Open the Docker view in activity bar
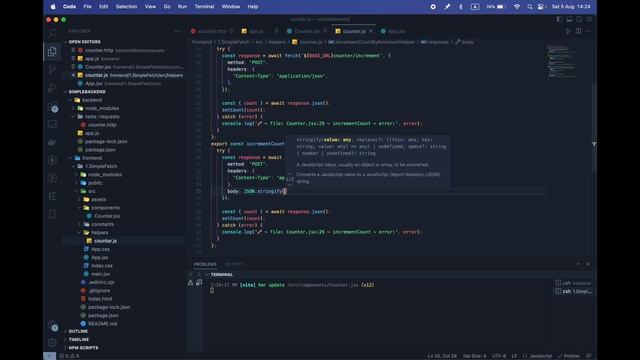Image resolution: width=640 pixels, height=360 pixels. click(x=52, y=142)
